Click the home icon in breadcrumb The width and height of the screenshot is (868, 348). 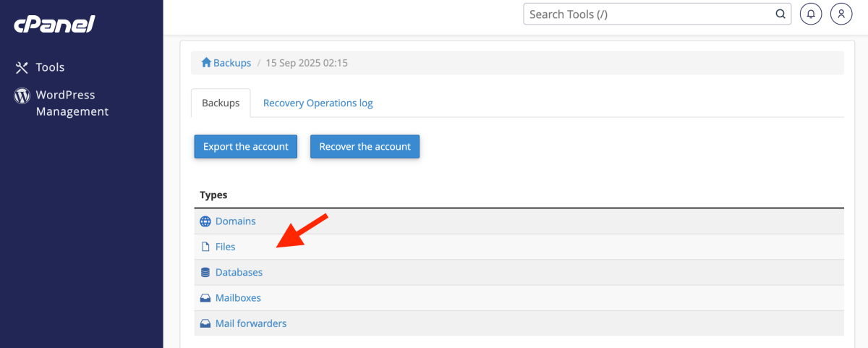click(x=206, y=63)
